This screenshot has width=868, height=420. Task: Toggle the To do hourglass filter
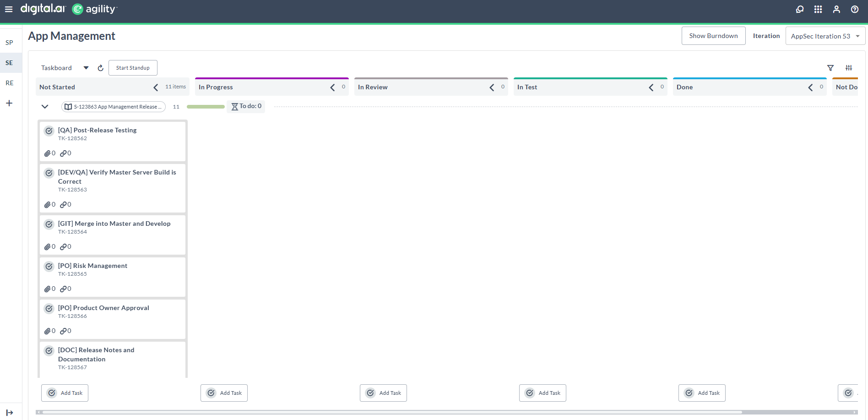point(246,106)
